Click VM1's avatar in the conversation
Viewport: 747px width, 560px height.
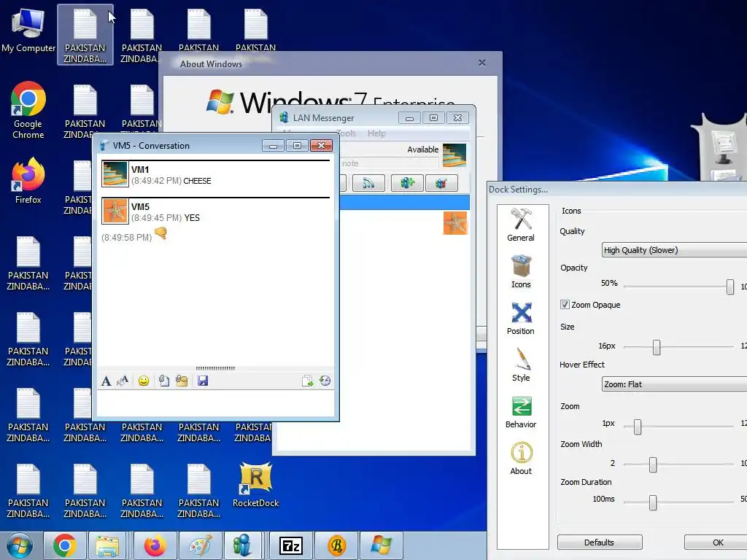click(115, 174)
